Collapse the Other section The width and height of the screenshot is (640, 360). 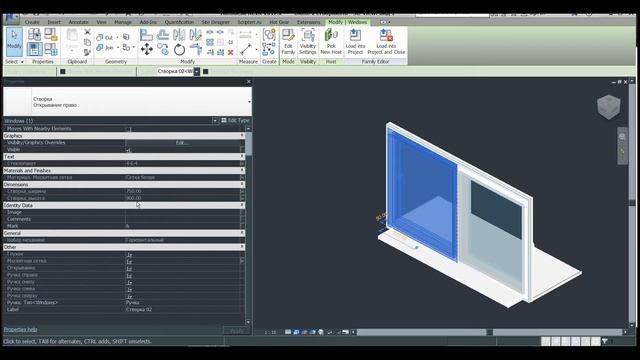tap(242, 247)
